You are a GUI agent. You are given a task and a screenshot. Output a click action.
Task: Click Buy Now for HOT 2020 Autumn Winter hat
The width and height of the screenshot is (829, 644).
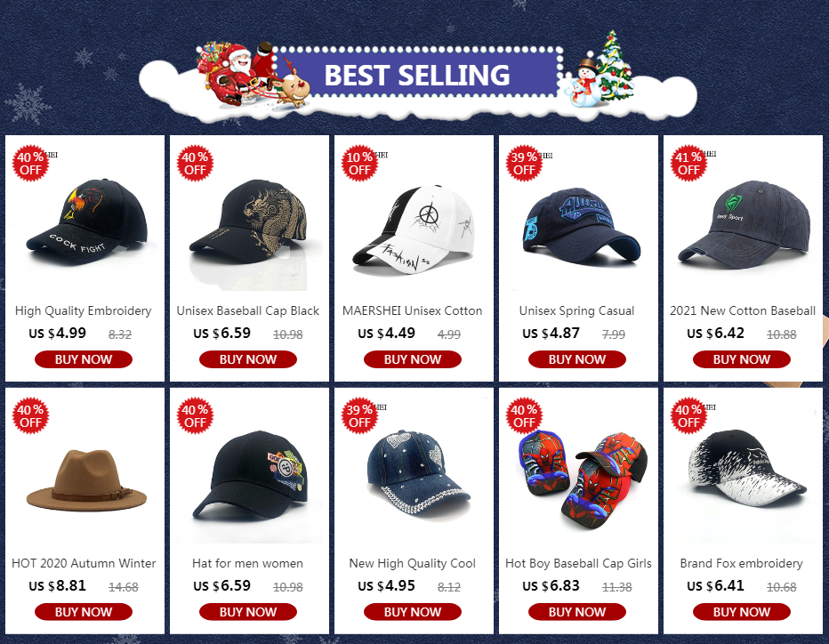84,612
